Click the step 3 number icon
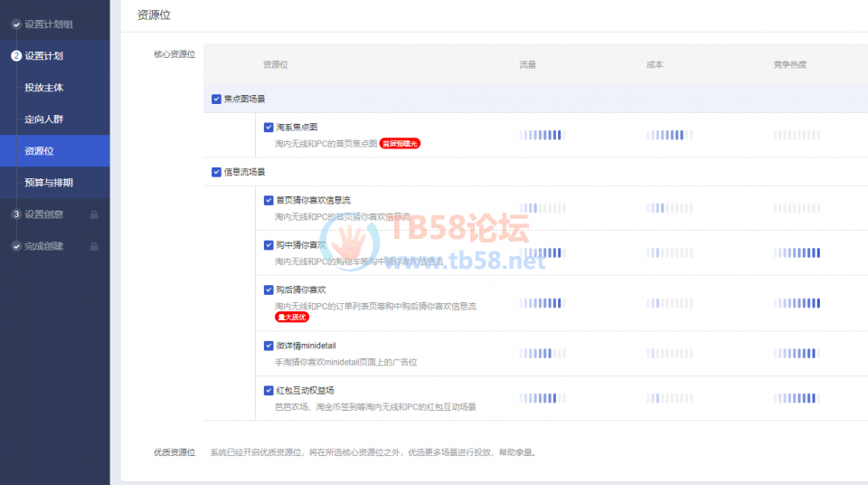Screen dimensions: 868x485 tap(16, 214)
